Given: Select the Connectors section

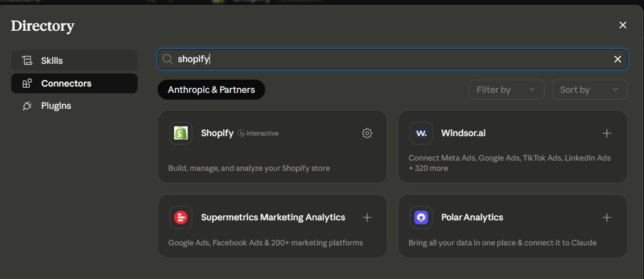Looking at the screenshot, I should pyautogui.click(x=75, y=83).
